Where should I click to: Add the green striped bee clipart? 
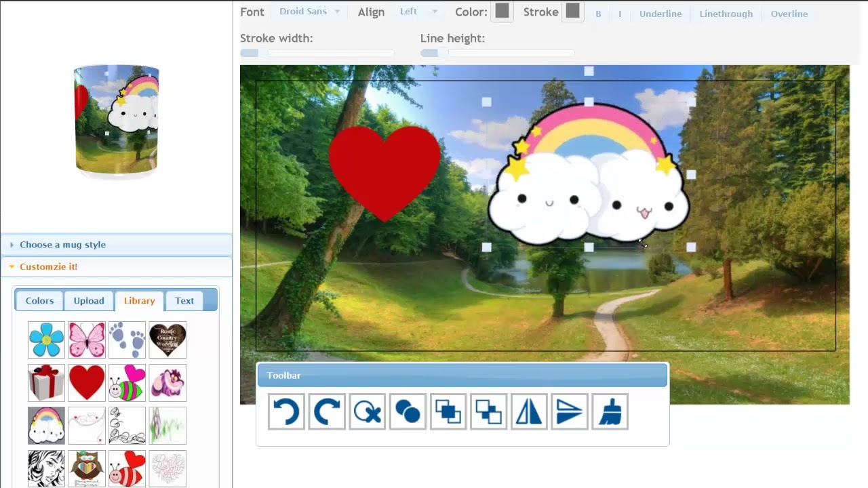coord(127,383)
